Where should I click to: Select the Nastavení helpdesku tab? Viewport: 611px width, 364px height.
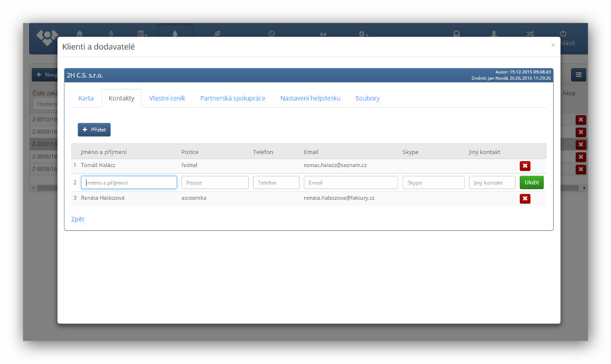click(x=310, y=98)
